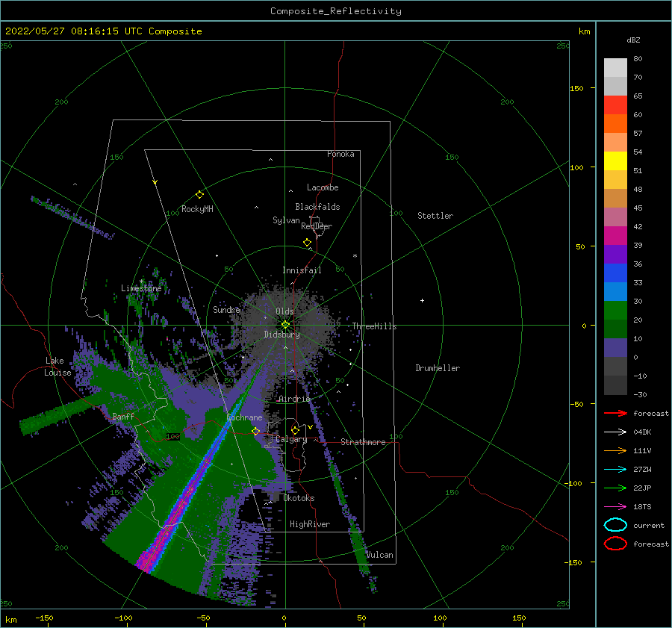672x628 pixels.
Task: Click the Okotoks city label
Action: 299,497
